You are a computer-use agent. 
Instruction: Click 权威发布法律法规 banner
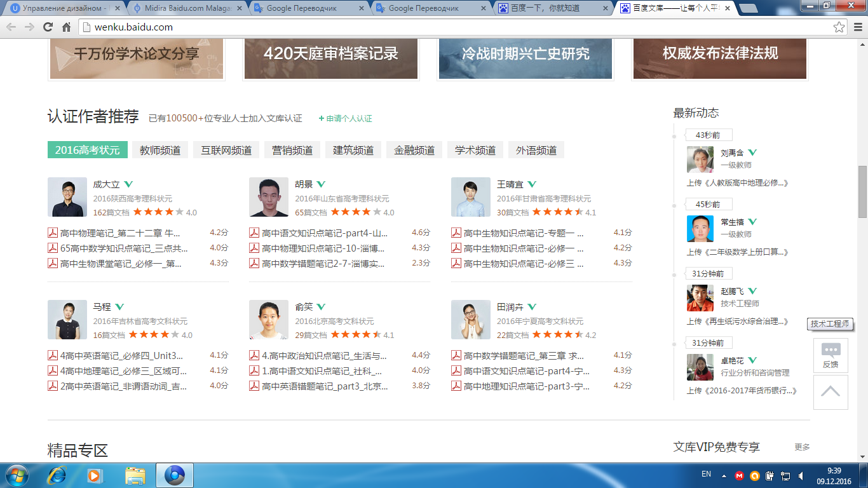coord(720,58)
